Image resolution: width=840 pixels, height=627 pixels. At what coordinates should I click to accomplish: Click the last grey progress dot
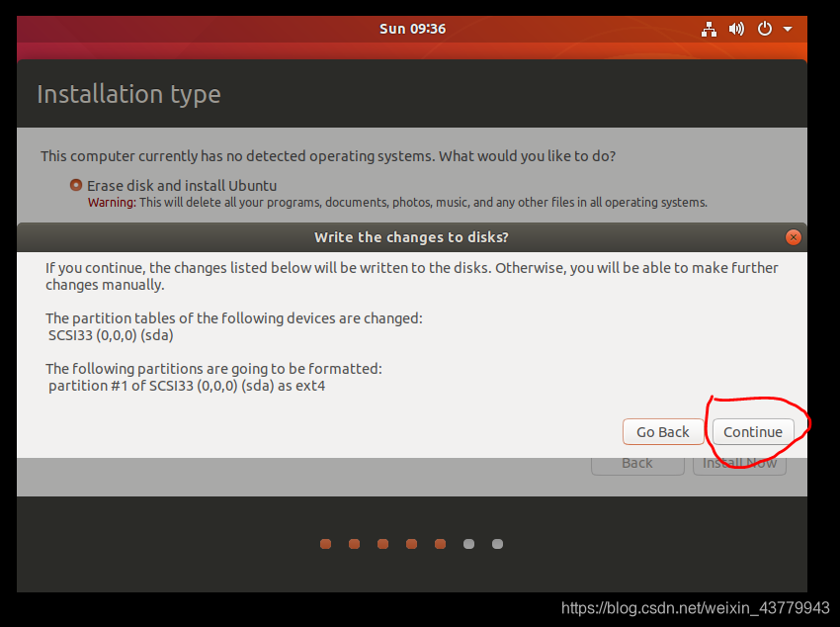coord(497,544)
